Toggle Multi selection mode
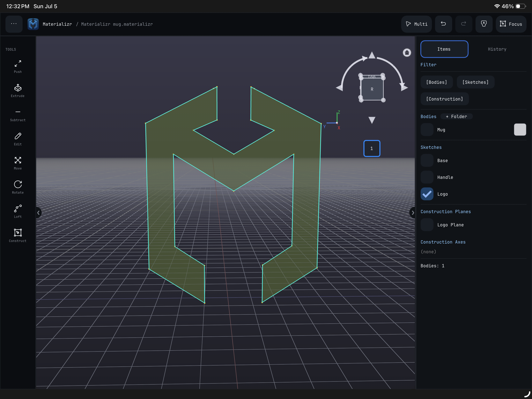532x399 pixels. click(x=416, y=24)
